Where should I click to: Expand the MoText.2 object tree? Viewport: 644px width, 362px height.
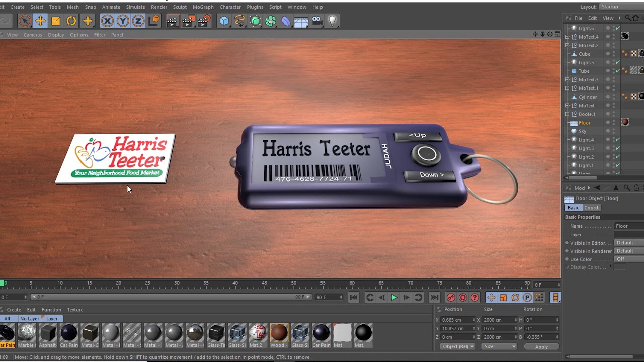point(568,45)
